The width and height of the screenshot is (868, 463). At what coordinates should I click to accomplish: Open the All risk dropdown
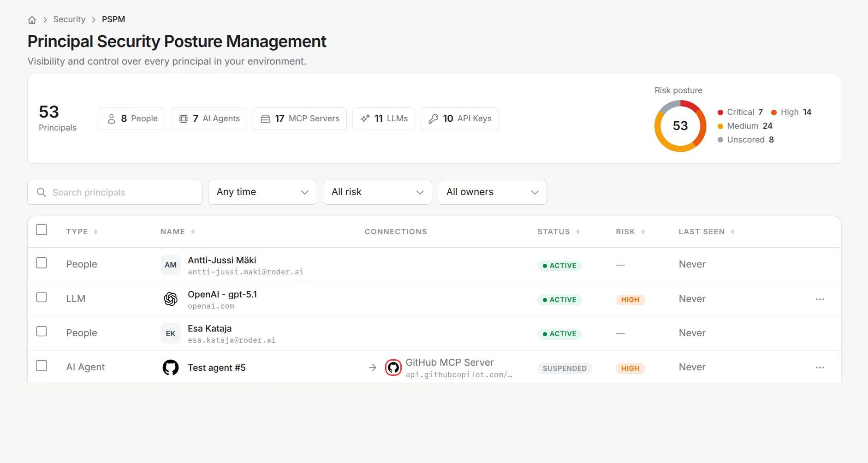click(377, 192)
